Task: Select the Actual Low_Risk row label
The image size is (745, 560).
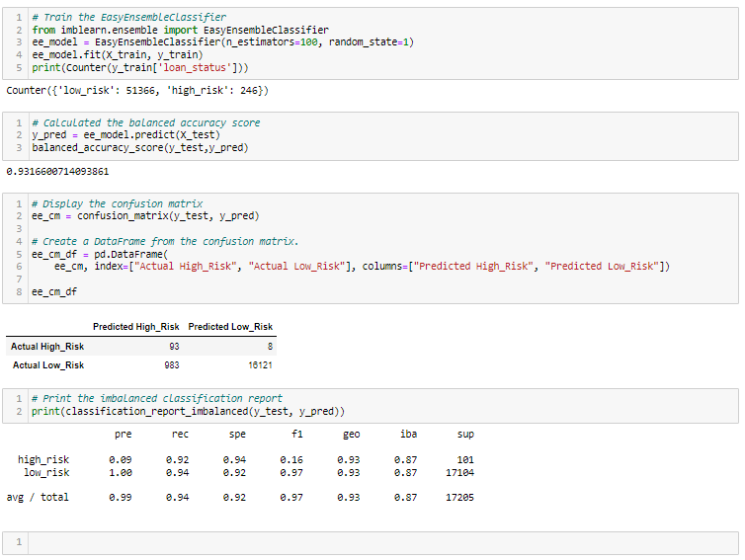Action: click(48, 365)
